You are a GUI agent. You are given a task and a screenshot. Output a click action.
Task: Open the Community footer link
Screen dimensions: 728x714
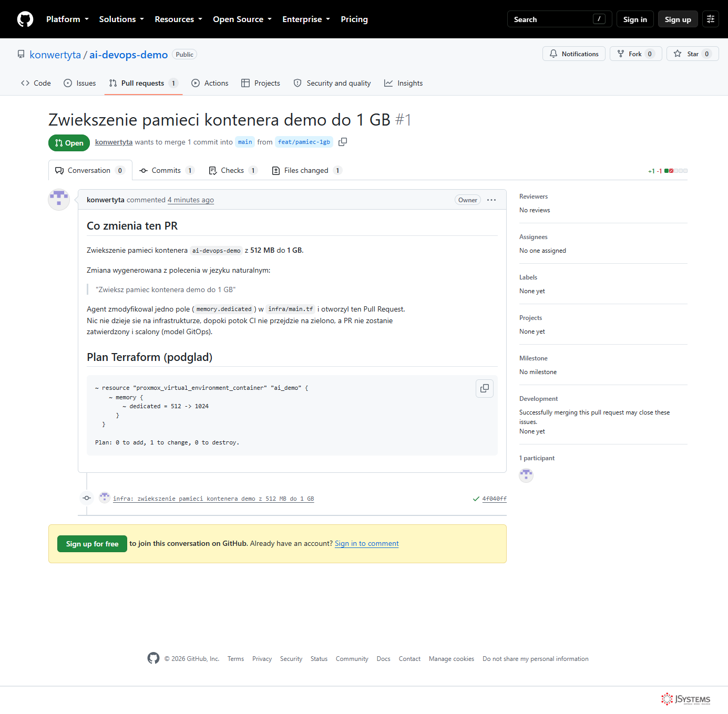pos(352,659)
